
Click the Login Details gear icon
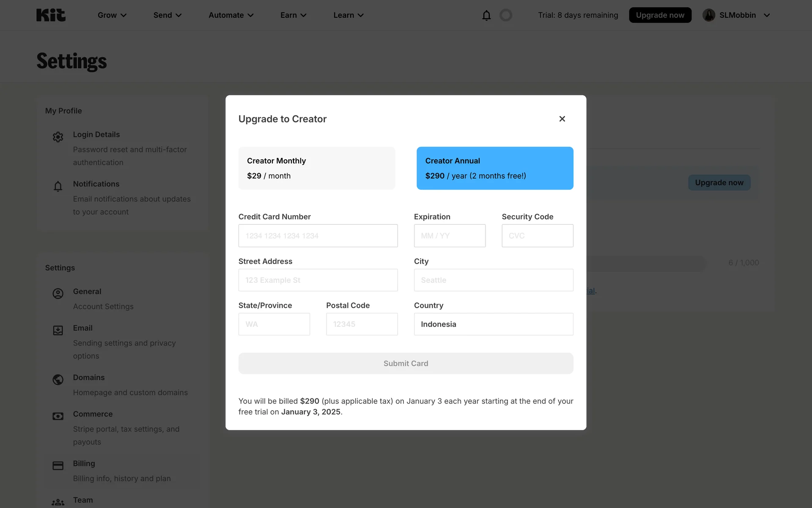click(58, 137)
